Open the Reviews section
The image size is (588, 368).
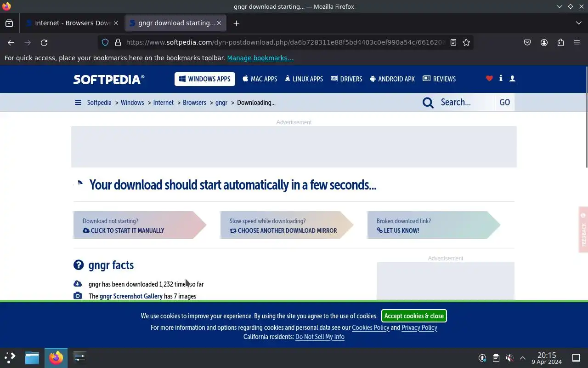point(439,79)
